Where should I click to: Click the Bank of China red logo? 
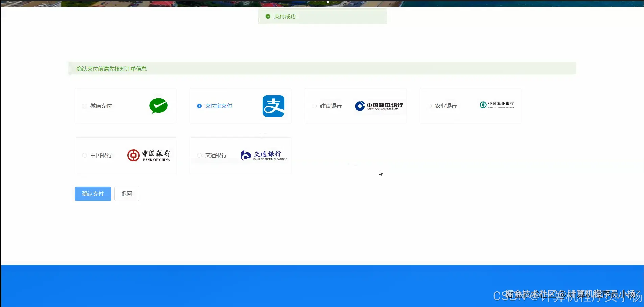coord(149,155)
